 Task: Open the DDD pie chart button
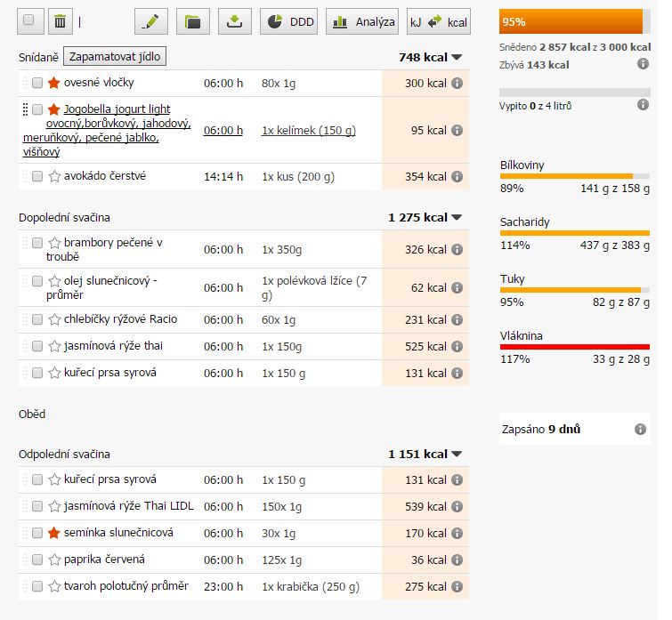[x=288, y=21]
